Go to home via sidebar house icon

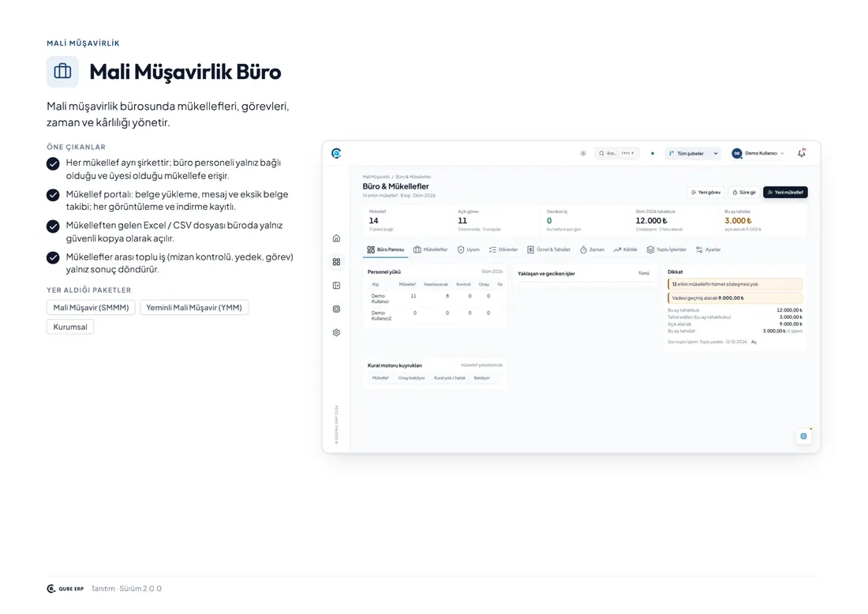click(x=336, y=238)
